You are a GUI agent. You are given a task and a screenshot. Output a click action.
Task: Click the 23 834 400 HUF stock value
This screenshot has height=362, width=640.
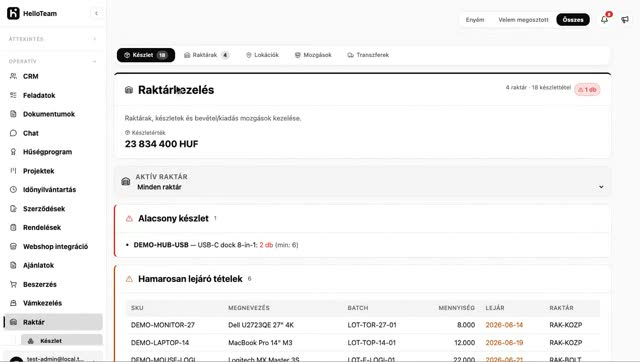click(161, 144)
